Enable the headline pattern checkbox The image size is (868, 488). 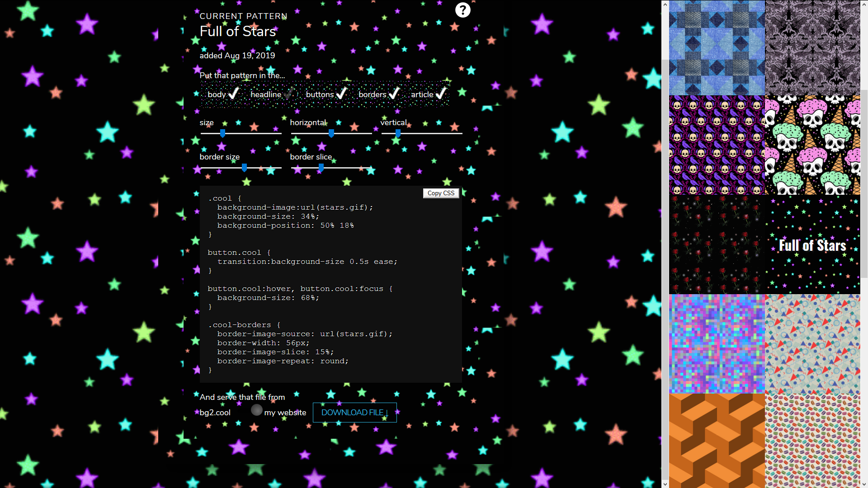pos(288,94)
